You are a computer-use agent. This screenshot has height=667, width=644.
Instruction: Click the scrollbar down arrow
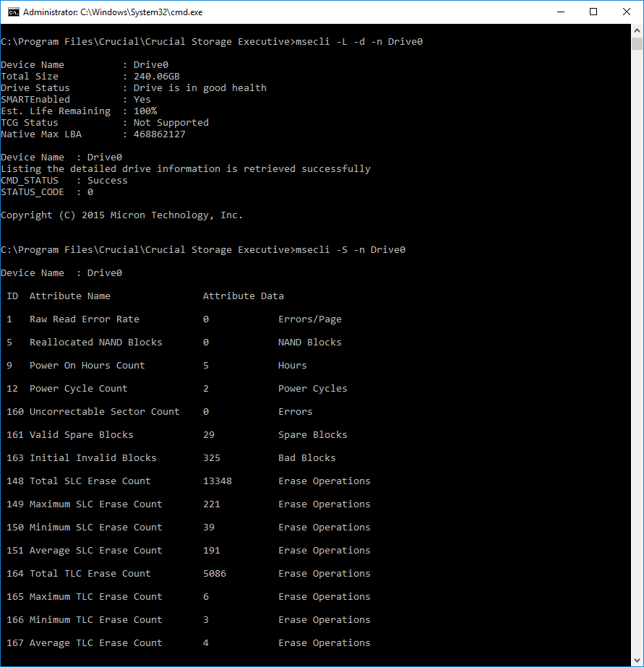pos(637,660)
